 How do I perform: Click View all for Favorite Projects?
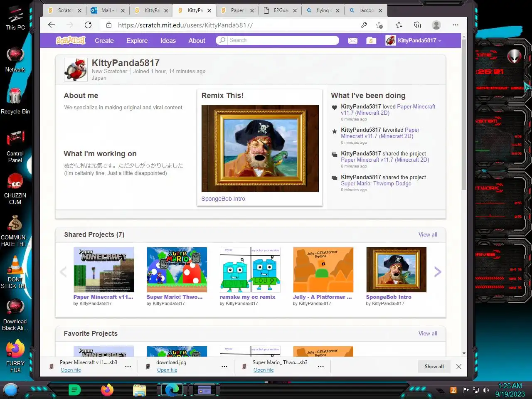[428, 334]
